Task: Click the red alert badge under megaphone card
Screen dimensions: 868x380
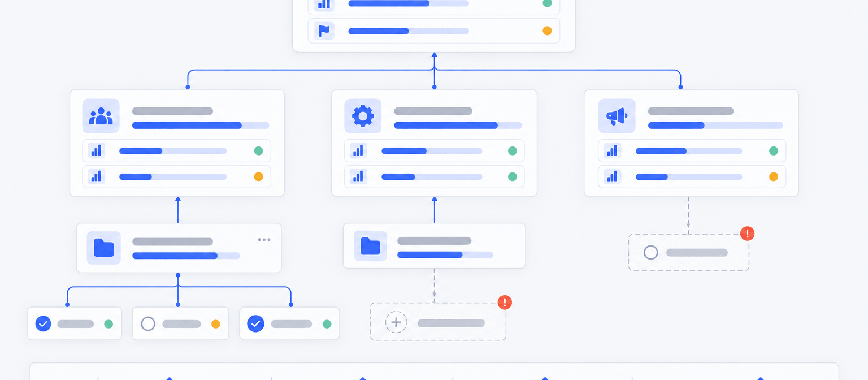Action: click(748, 234)
